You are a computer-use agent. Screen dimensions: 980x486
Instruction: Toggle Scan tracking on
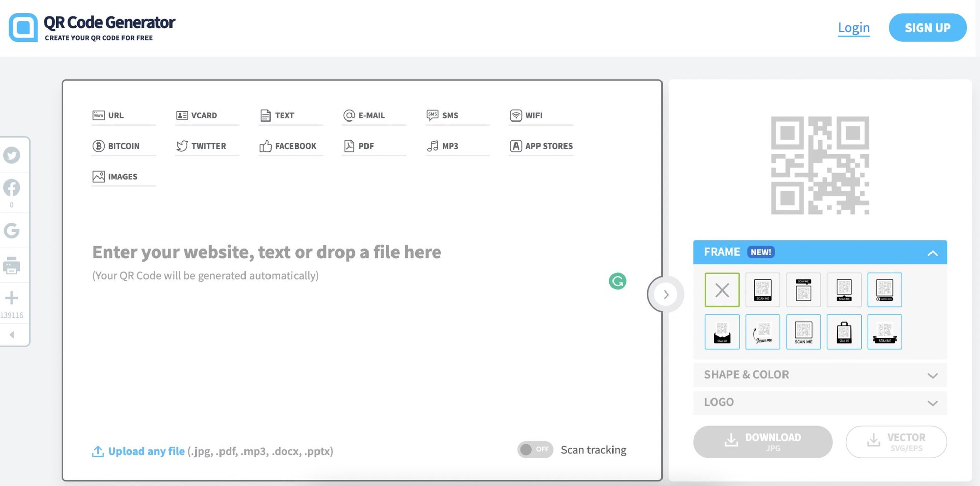[x=535, y=450]
